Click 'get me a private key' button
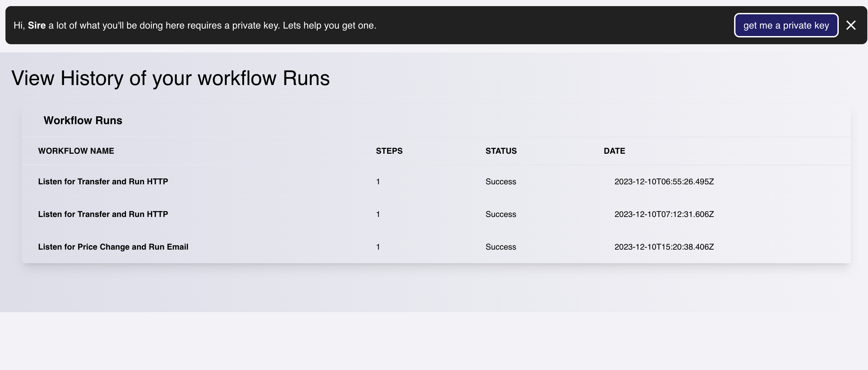868x370 pixels. (x=786, y=25)
